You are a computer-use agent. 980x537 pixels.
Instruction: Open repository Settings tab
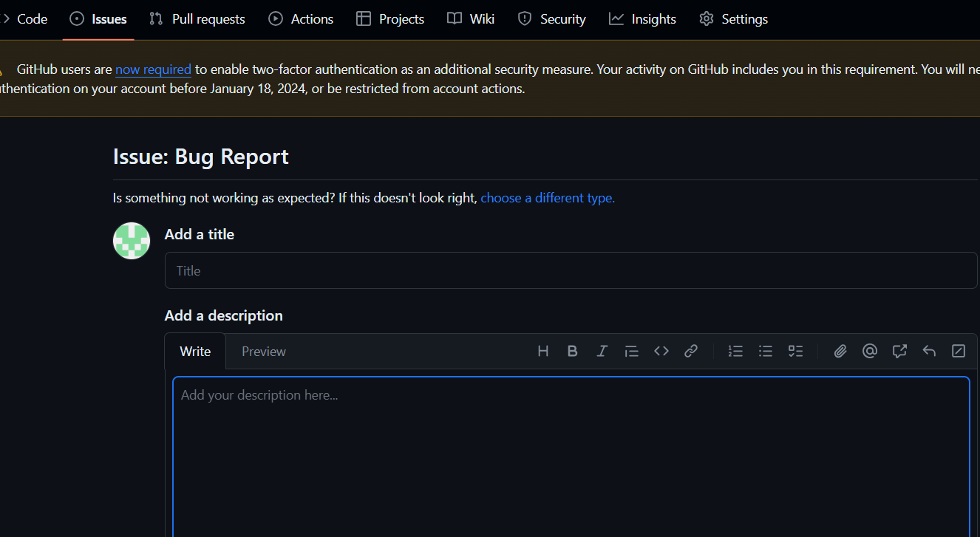[733, 19]
